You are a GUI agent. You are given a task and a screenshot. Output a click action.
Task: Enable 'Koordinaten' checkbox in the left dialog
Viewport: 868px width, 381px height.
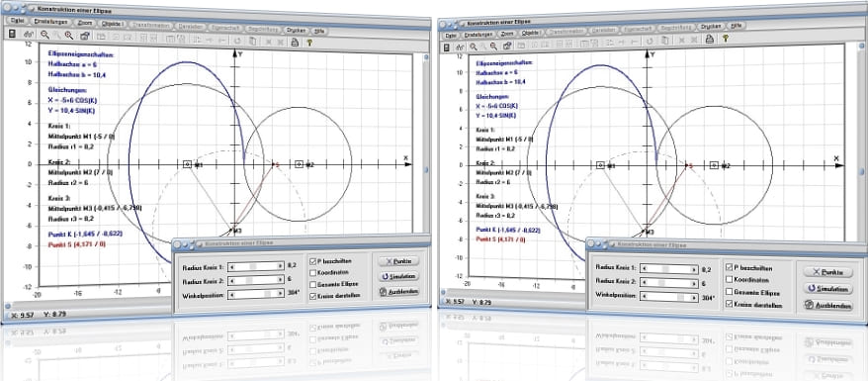coord(312,273)
